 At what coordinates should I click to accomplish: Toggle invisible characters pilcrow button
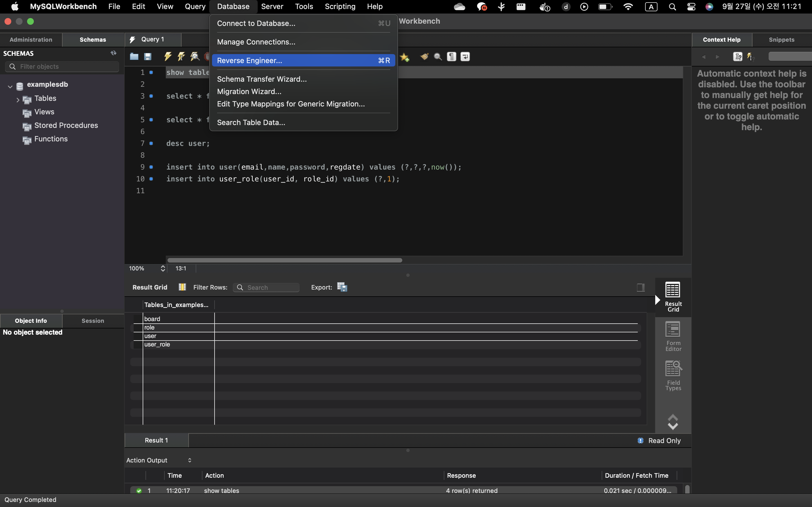click(x=452, y=57)
